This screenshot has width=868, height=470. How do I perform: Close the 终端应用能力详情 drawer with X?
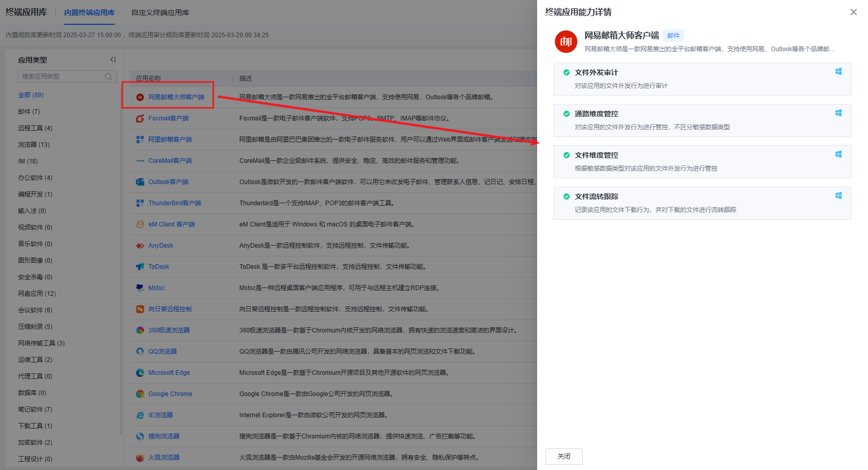(853, 12)
